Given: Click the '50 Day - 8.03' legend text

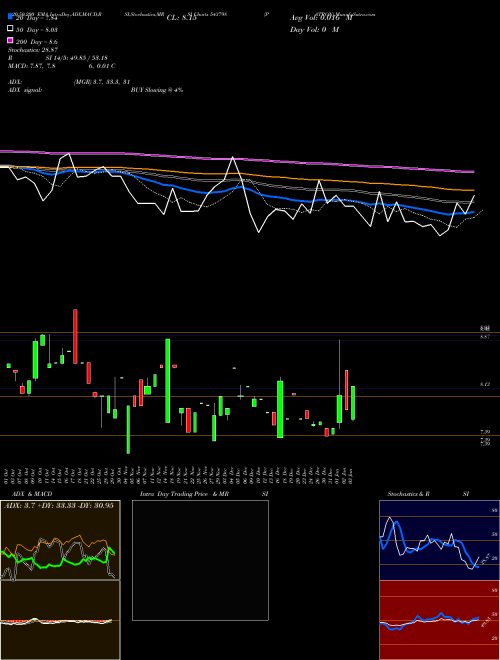Looking at the screenshot, I should coord(37,30).
